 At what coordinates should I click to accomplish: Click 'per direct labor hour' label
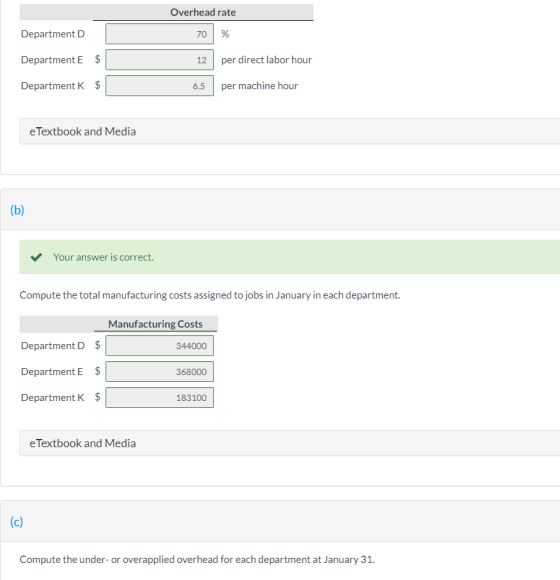point(266,60)
